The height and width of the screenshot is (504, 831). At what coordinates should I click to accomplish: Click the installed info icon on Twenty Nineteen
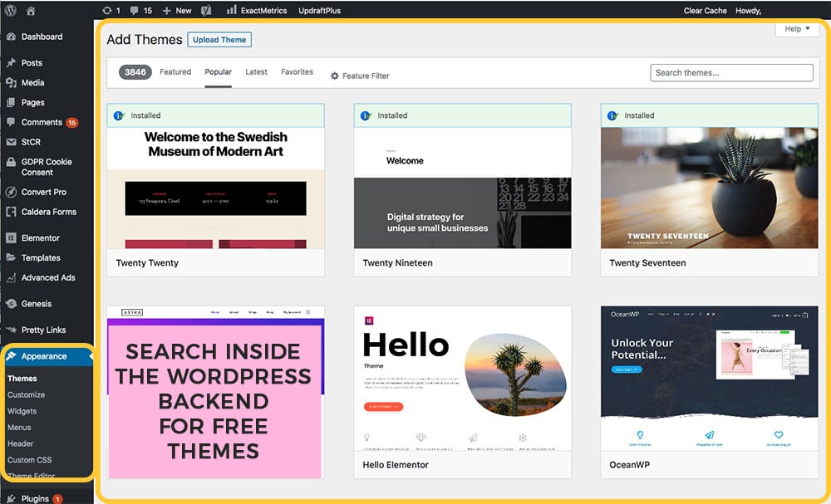click(366, 115)
